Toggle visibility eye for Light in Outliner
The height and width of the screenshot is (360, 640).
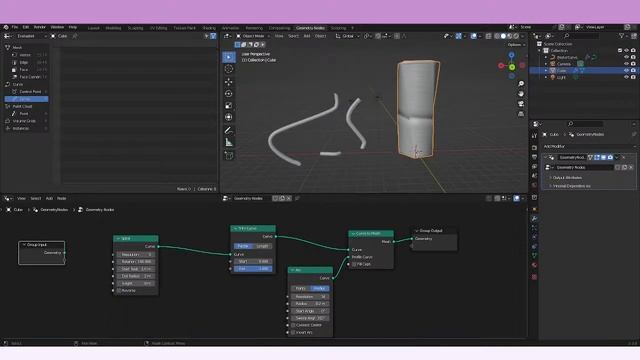(626, 77)
